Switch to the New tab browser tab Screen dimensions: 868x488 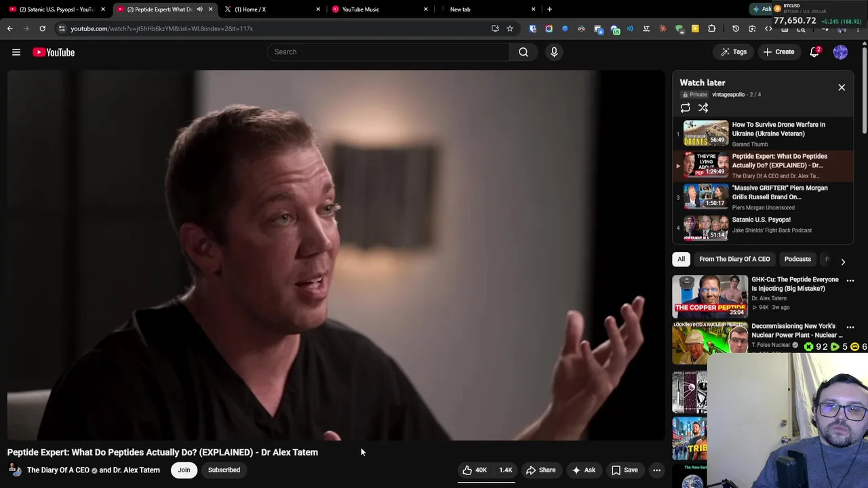[x=487, y=9]
